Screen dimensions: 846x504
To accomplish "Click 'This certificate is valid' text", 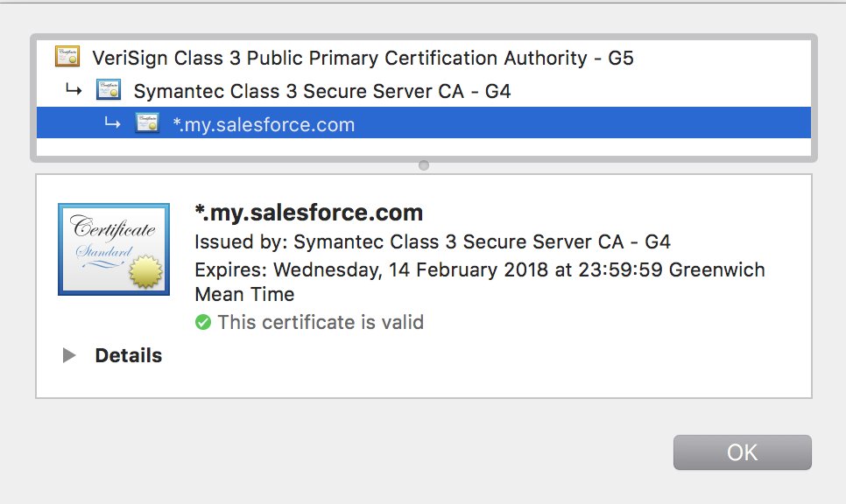I will pos(321,322).
